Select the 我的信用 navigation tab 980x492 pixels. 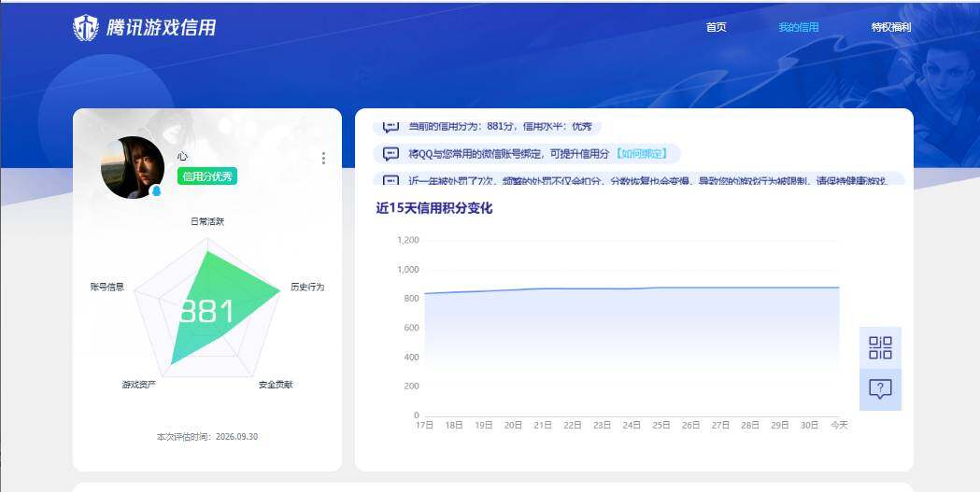click(798, 27)
